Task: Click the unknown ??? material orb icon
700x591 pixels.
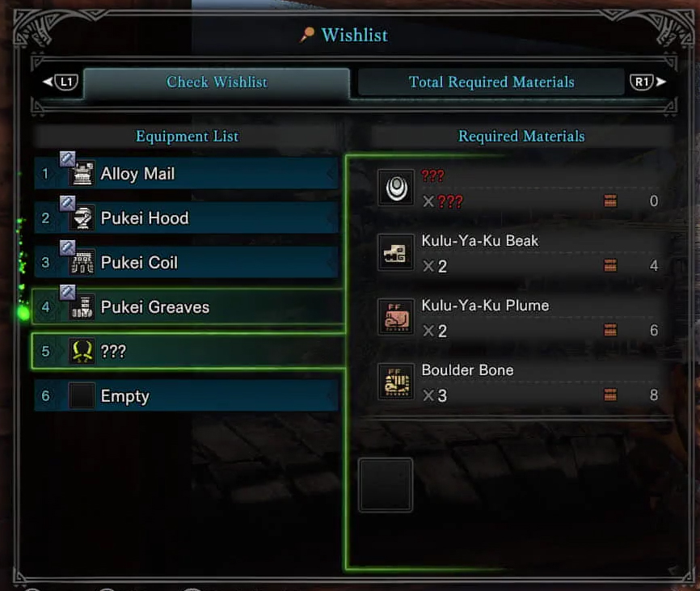Action: (396, 188)
